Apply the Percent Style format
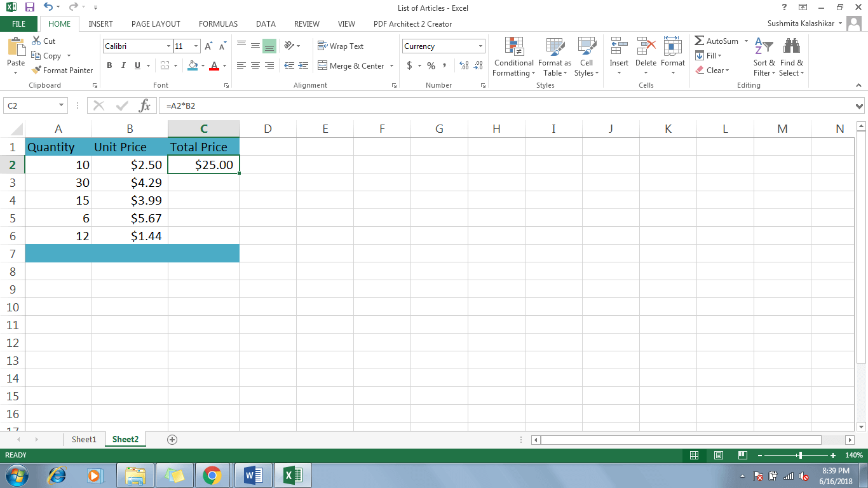Image resolution: width=868 pixels, height=488 pixels. [431, 65]
